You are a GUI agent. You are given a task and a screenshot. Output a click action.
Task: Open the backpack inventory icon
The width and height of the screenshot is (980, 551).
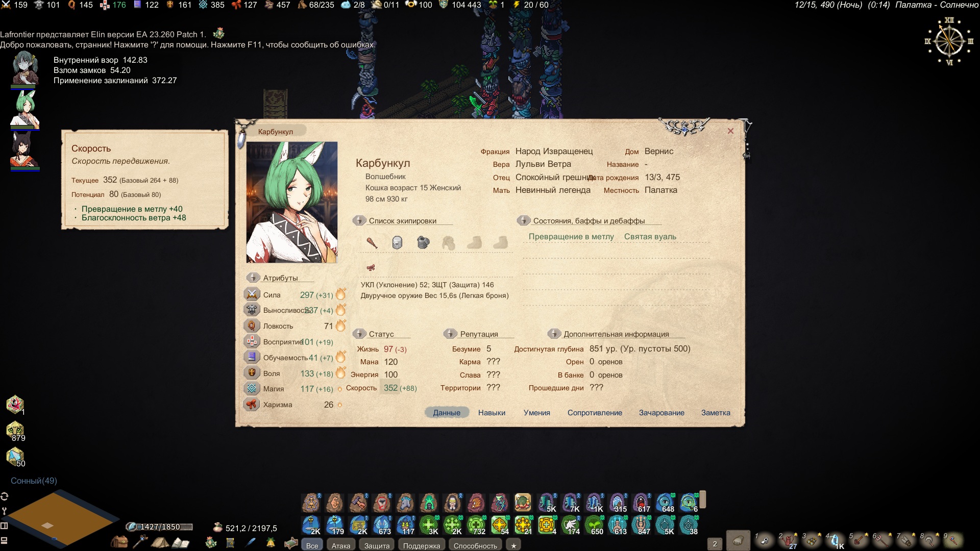(119, 543)
